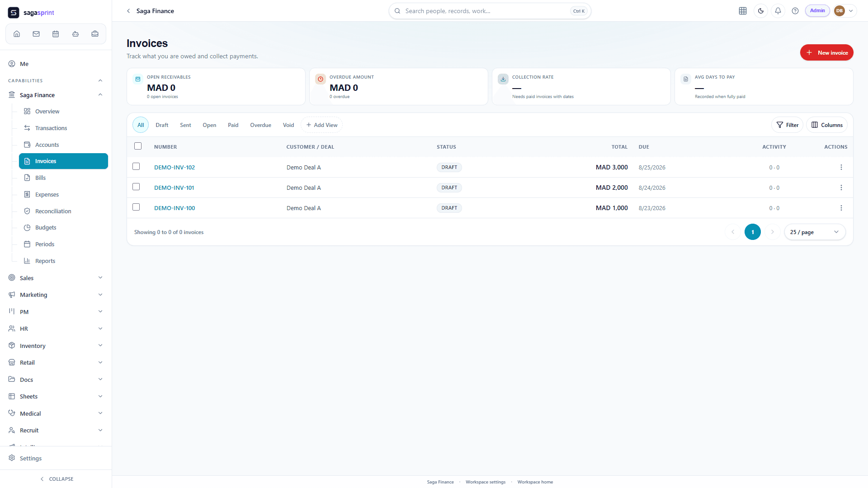Expand the PM group

tap(100, 312)
